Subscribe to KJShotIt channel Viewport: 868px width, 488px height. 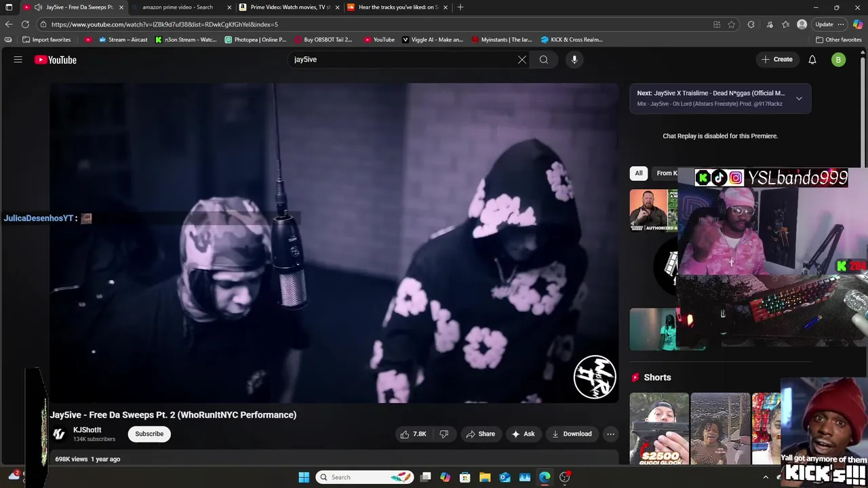[149, 434]
